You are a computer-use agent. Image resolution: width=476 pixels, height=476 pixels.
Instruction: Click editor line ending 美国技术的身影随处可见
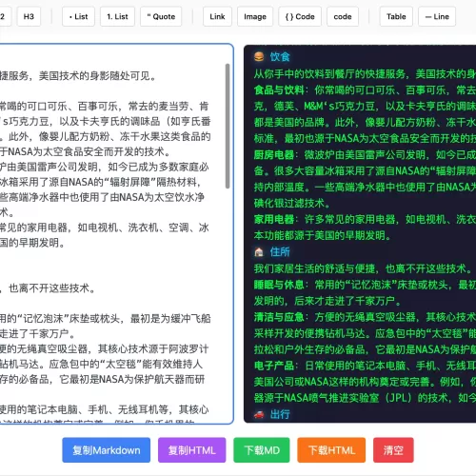coord(78,76)
